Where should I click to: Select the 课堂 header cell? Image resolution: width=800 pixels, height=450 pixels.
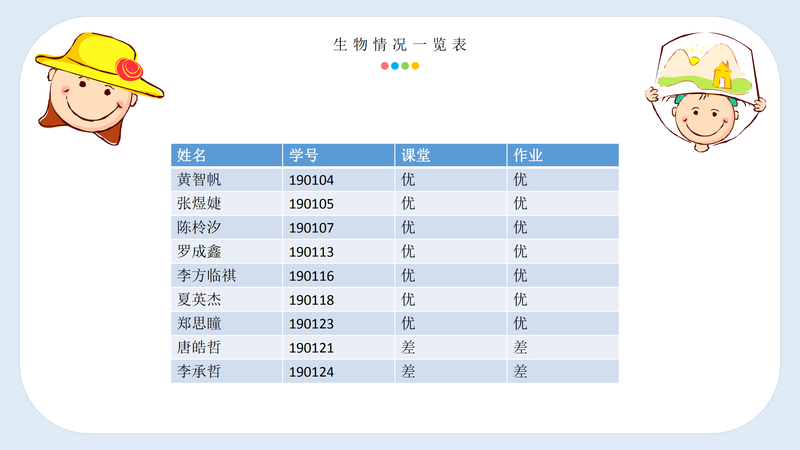point(451,155)
